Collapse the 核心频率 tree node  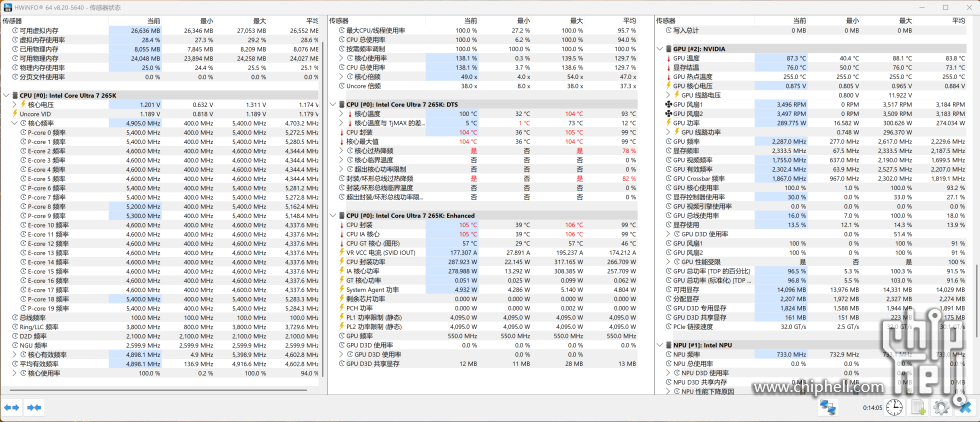pyautogui.click(x=14, y=123)
